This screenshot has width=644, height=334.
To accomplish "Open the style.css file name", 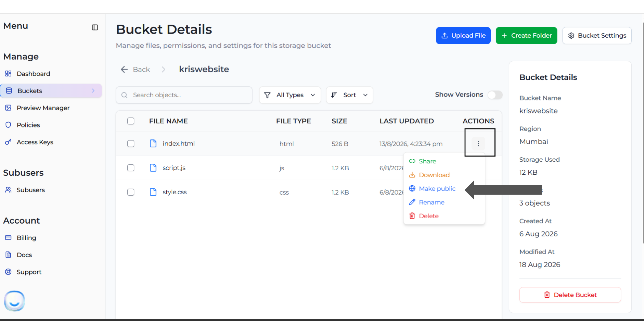I will coord(175,192).
